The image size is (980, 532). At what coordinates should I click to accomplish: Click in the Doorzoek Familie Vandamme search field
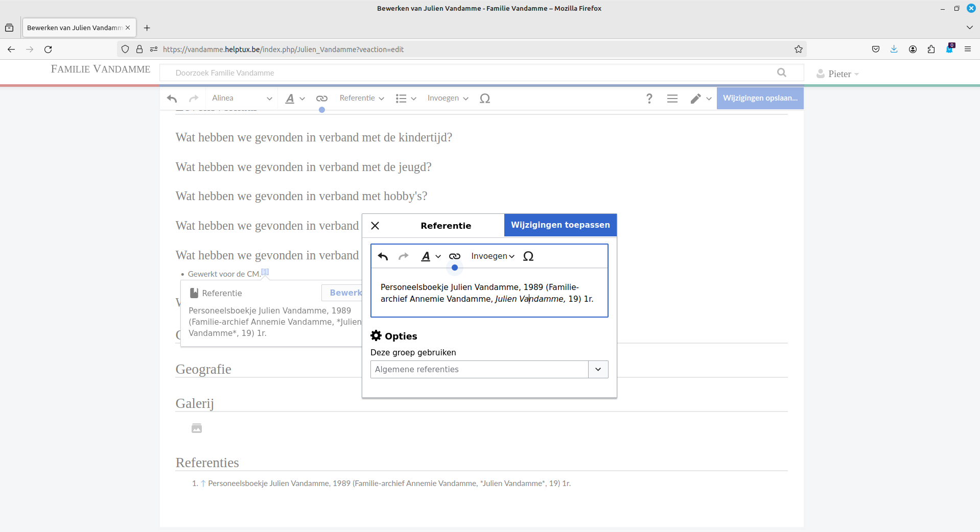(470, 73)
